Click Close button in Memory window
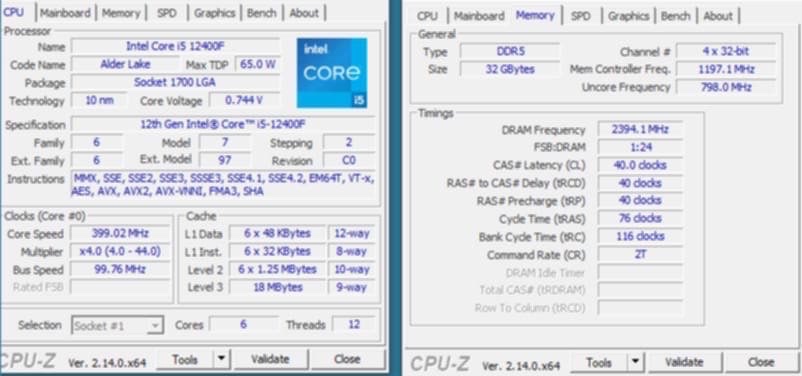Viewport: 802px width, 376px height. click(761, 362)
